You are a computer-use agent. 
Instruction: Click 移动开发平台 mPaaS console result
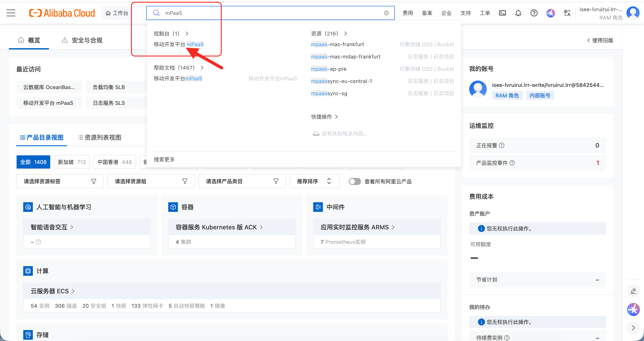pyautogui.click(x=179, y=44)
